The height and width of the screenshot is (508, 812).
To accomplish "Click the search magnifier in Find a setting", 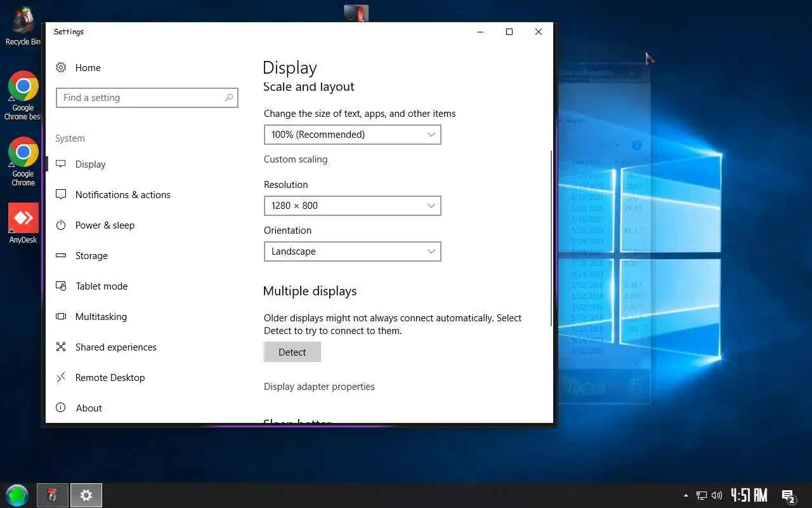I will [229, 98].
